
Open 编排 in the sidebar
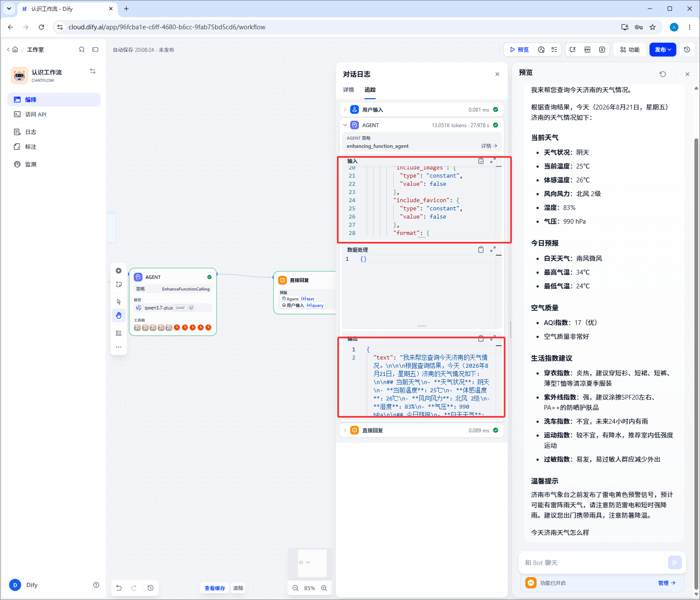pos(54,100)
